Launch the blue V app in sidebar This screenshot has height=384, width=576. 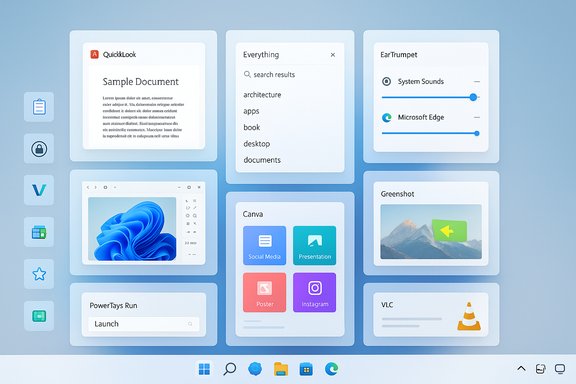pos(39,190)
